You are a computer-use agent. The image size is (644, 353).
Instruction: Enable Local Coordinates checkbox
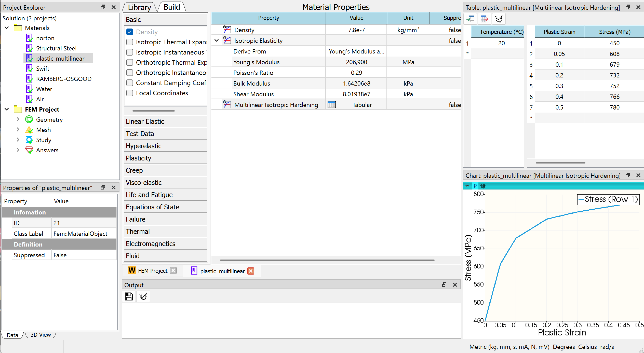click(130, 93)
